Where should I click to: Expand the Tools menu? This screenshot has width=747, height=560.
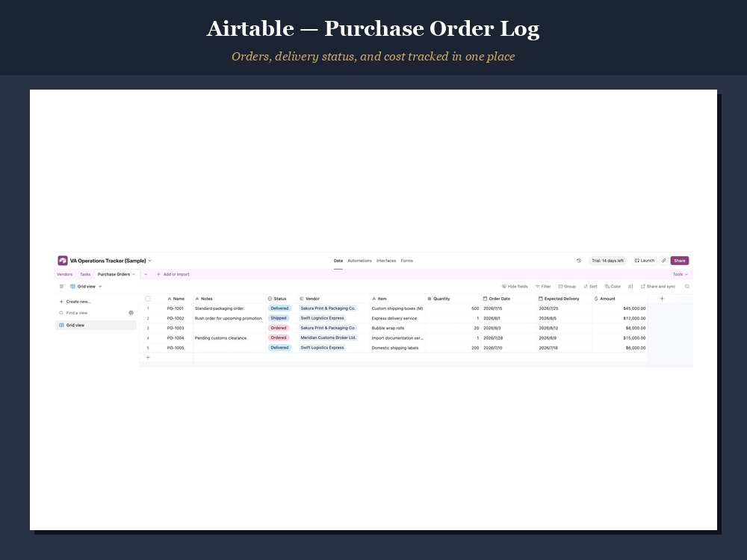click(681, 274)
